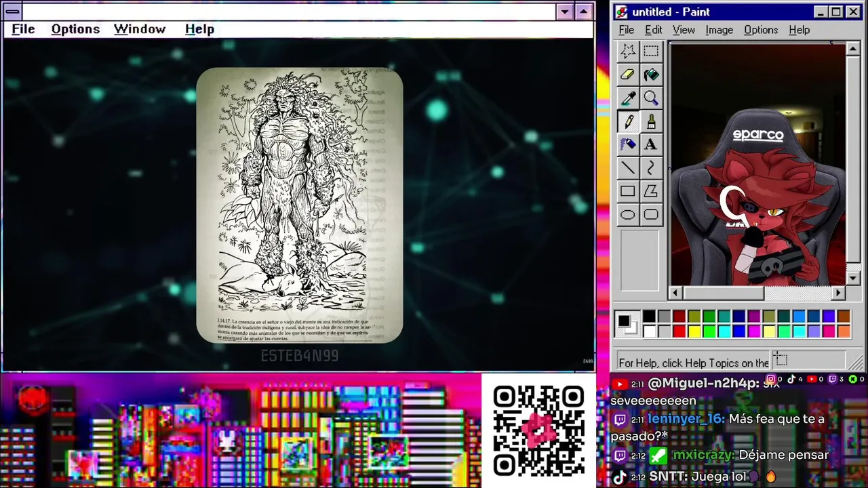
Task: Select the bright red swatch
Action: pos(679,331)
